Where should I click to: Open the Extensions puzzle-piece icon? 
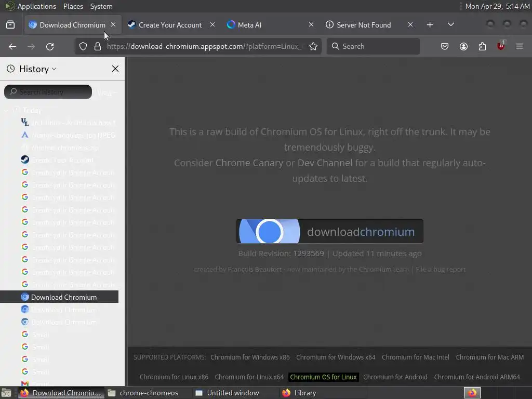point(482,46)
